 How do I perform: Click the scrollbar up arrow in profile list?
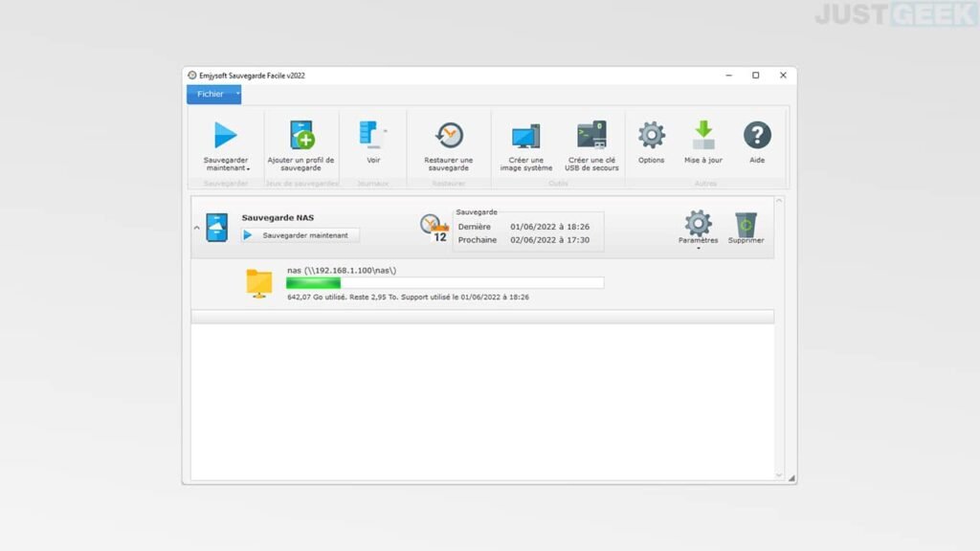tap(779, 201)
